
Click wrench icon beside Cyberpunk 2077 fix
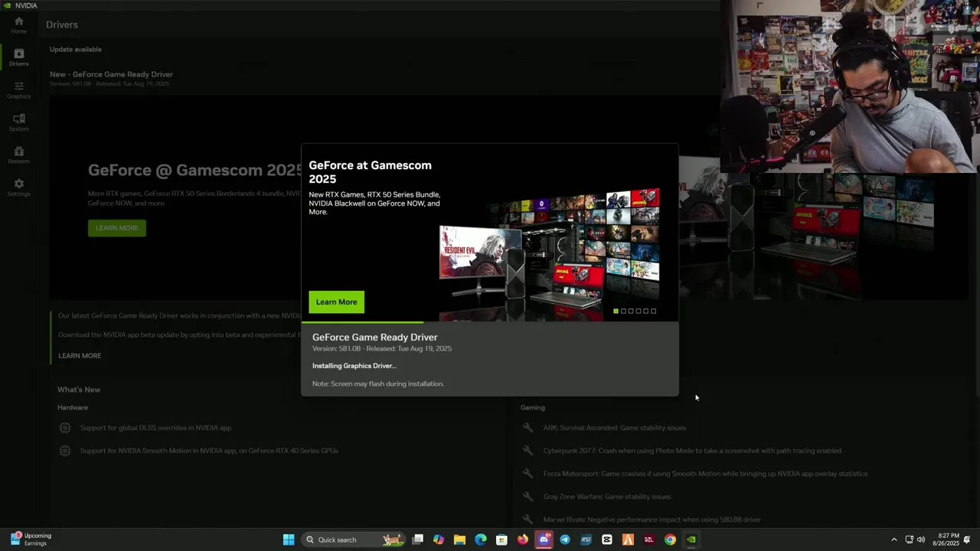point(528,451)
